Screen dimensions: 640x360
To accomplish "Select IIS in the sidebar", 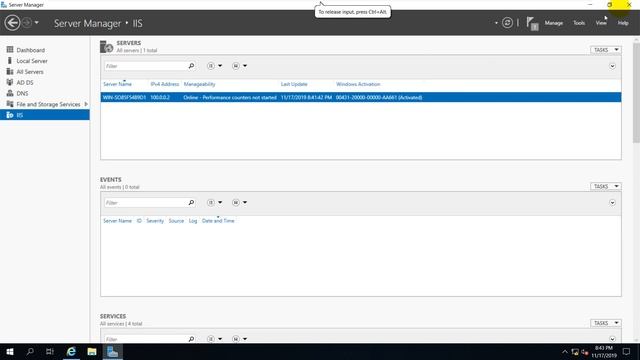I will [x=44, y=115].
